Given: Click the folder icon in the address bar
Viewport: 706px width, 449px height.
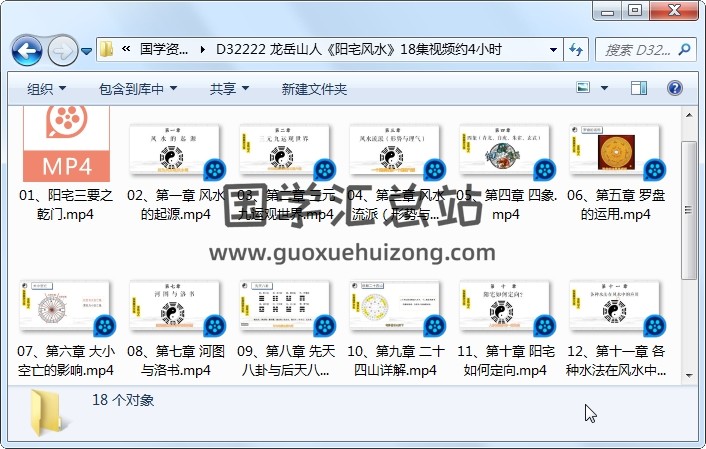Looking at the screenshot, I should 107,49.
